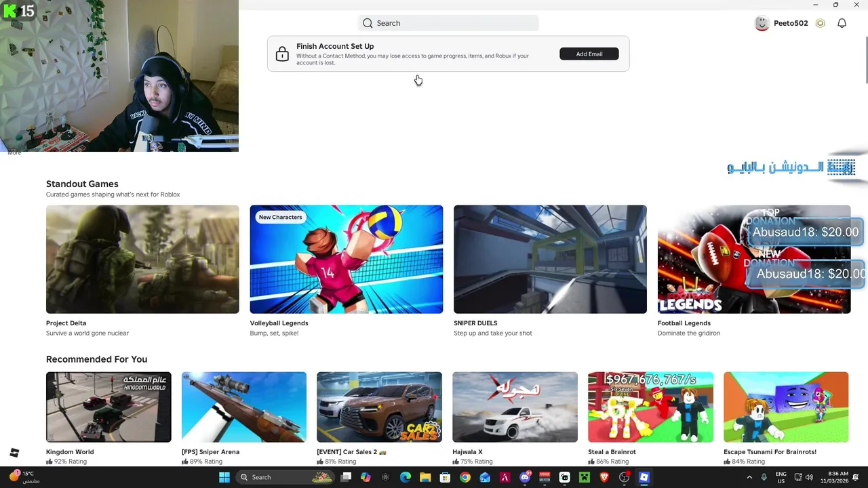Open Brave browser from the taskbar
Viewport: 868px width, 488px height.
[x=604, y=477]
